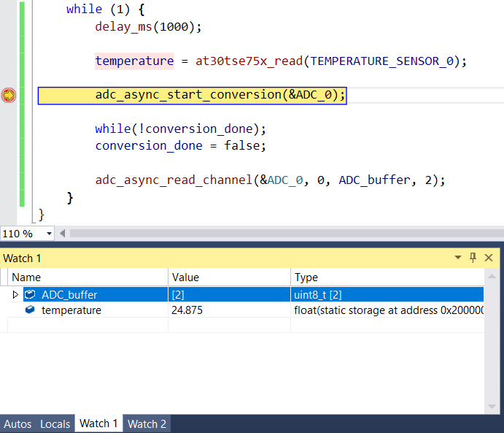Screen dimensions: 504x433
Task: Place cursor on delay_ms(1000) line
Action: coord(147,27)
